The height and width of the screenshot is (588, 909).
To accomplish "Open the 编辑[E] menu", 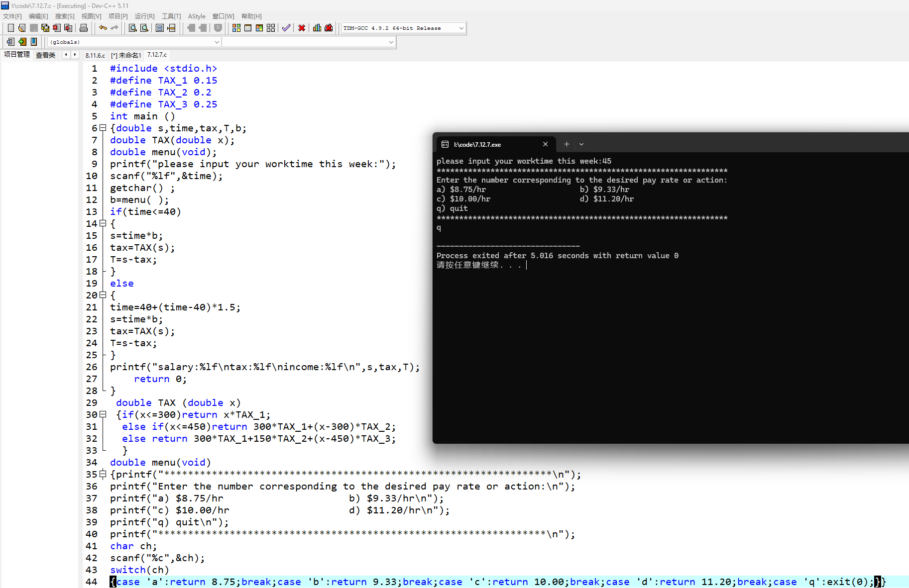I will pos(38,16).
